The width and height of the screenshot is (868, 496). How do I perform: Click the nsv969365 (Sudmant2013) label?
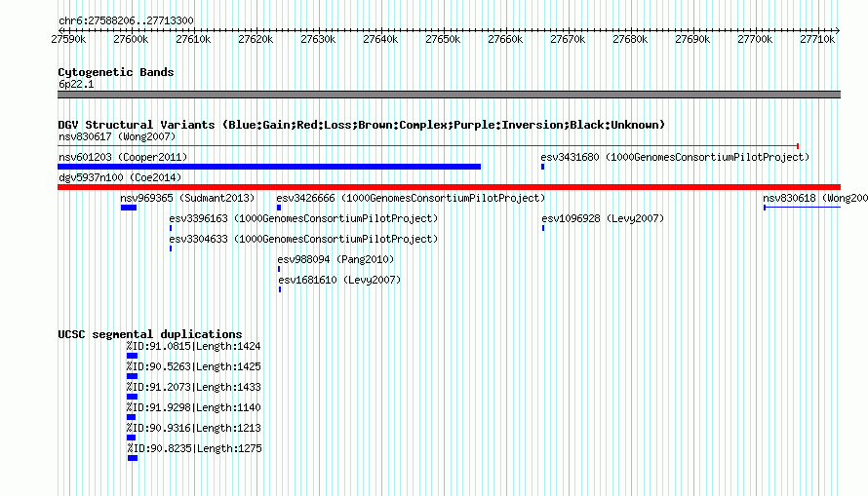click(187, 198)
